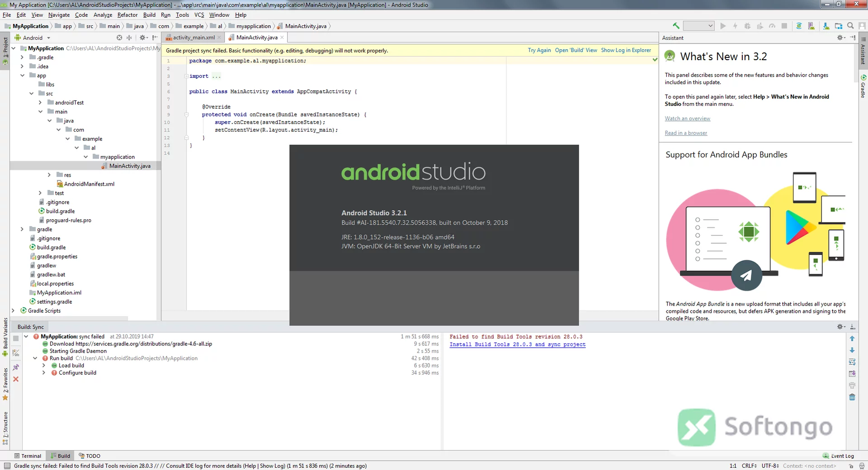The height and width of the screenshot is (470, 868).
Task: Click the up arrow in Build output sidebar
Action: [x=852, y=338]
